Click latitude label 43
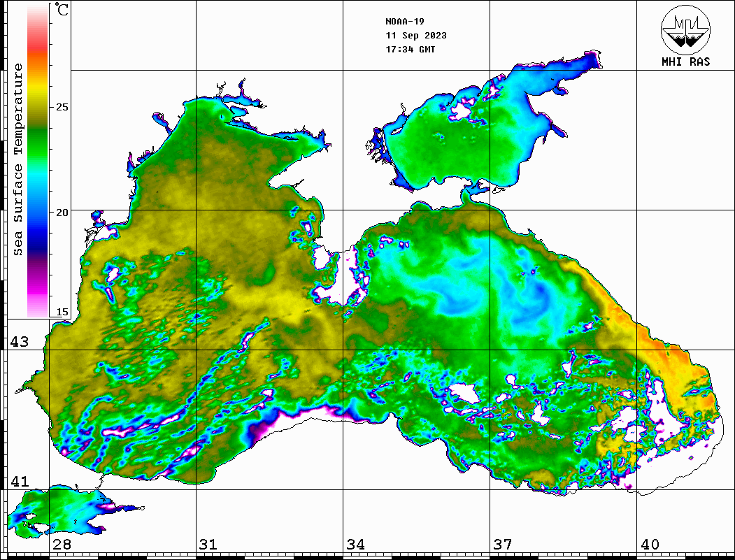 20,342
